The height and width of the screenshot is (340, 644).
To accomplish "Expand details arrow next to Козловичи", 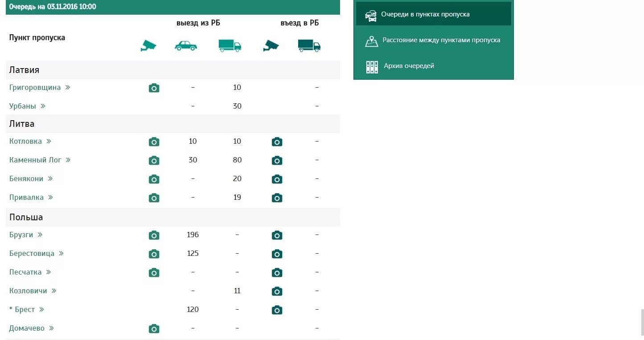I will click(54, 291).
